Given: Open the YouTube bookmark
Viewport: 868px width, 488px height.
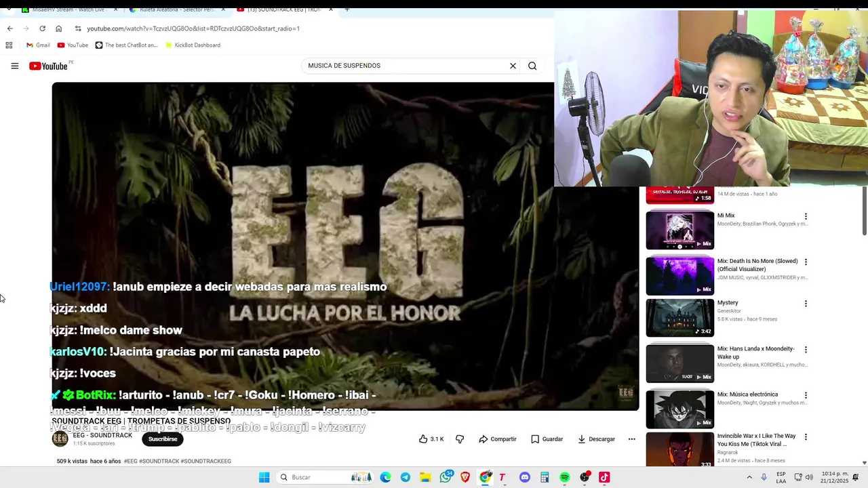Looking at the screenshot, I should [73, 45].
